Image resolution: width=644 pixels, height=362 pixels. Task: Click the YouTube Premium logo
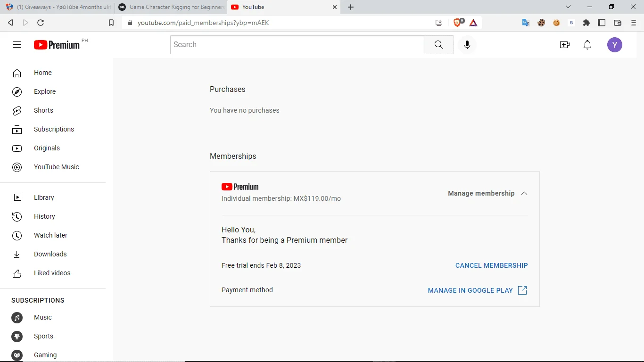pos(57,45)
